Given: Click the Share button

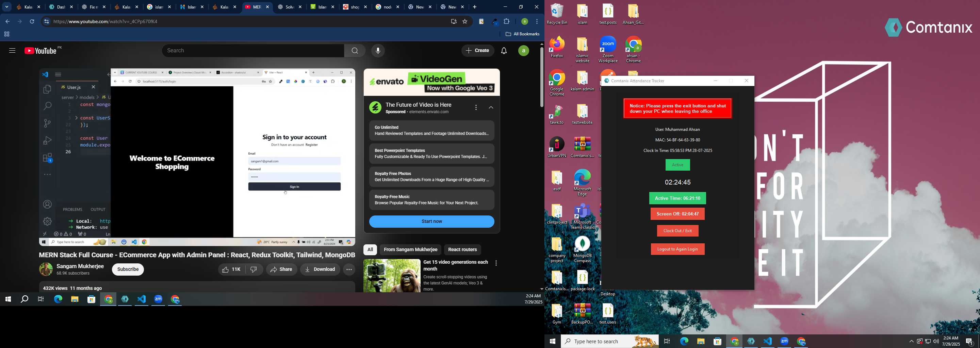Looking at the screenshot, I should (x=281, y=269).
